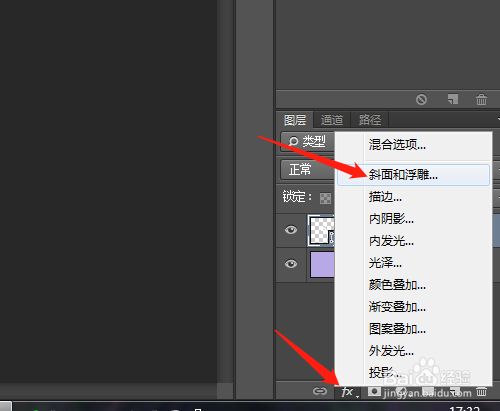The width and height of the screenshot is (500, 411).
Task: Choose 内发光... from the menu
Action: (413, 241)
